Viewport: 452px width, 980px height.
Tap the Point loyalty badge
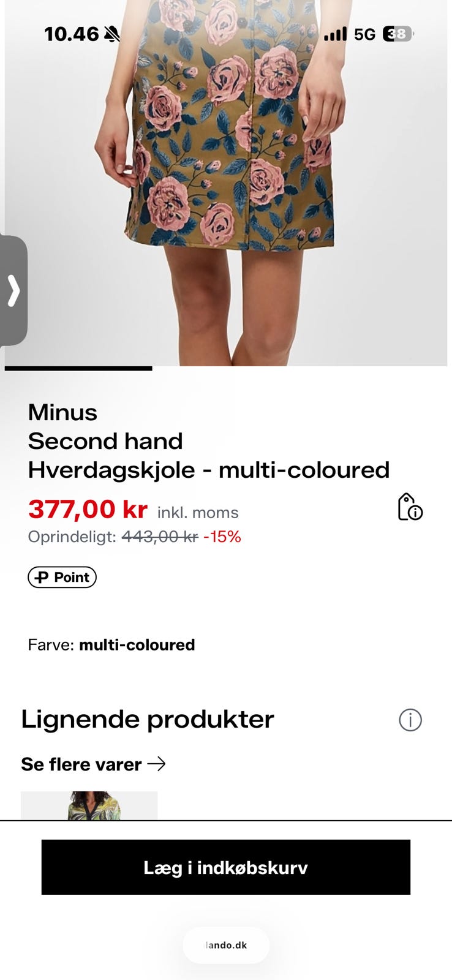point(62,577)
